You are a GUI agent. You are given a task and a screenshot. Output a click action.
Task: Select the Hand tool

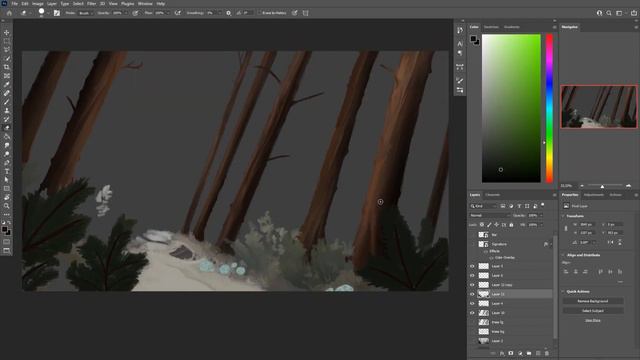click(7, 197)
